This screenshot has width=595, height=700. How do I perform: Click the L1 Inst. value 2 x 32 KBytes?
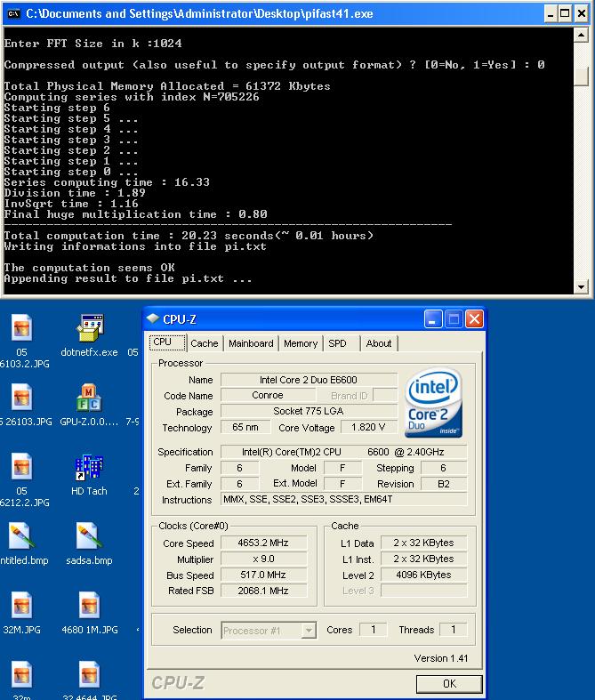423,559
